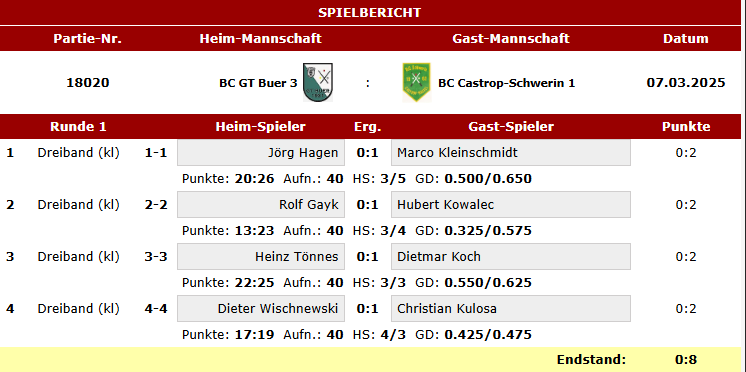Select the Heinz Tönnes player field
The width and height of the screenshot is (746, 372).
261,256
